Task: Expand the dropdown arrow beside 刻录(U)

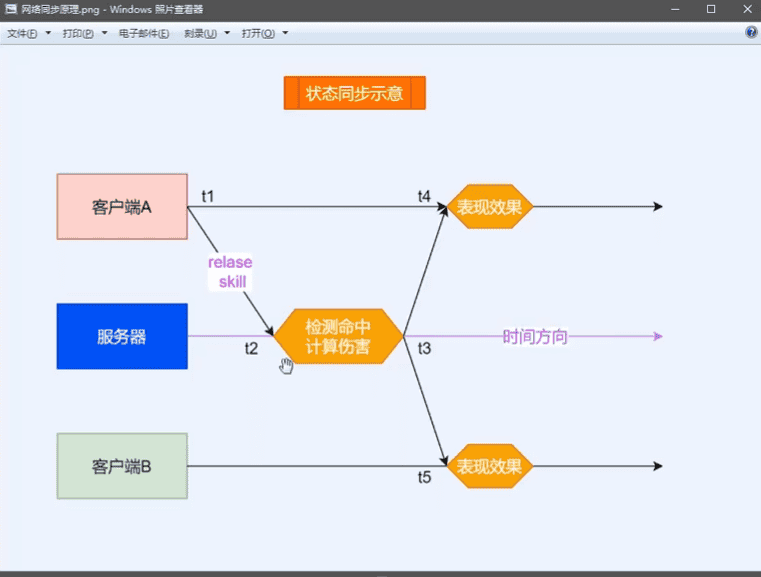Action: click(x=227, y=33)
